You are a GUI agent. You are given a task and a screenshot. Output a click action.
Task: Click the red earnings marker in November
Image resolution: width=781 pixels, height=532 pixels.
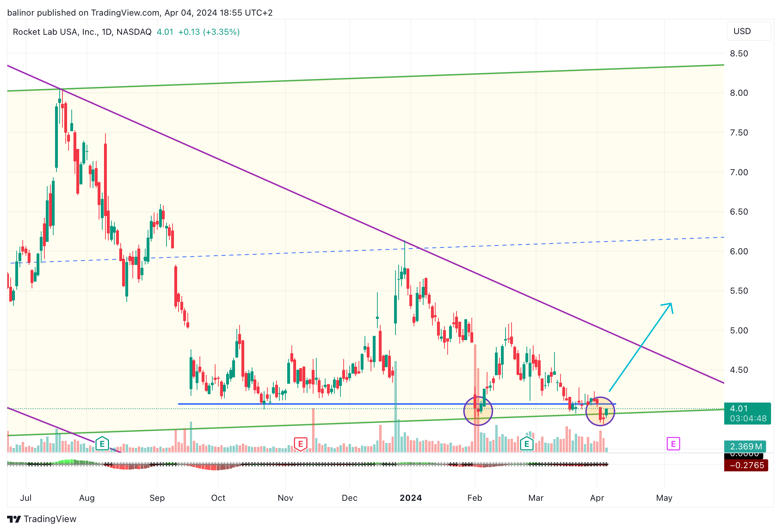(300, 444)
